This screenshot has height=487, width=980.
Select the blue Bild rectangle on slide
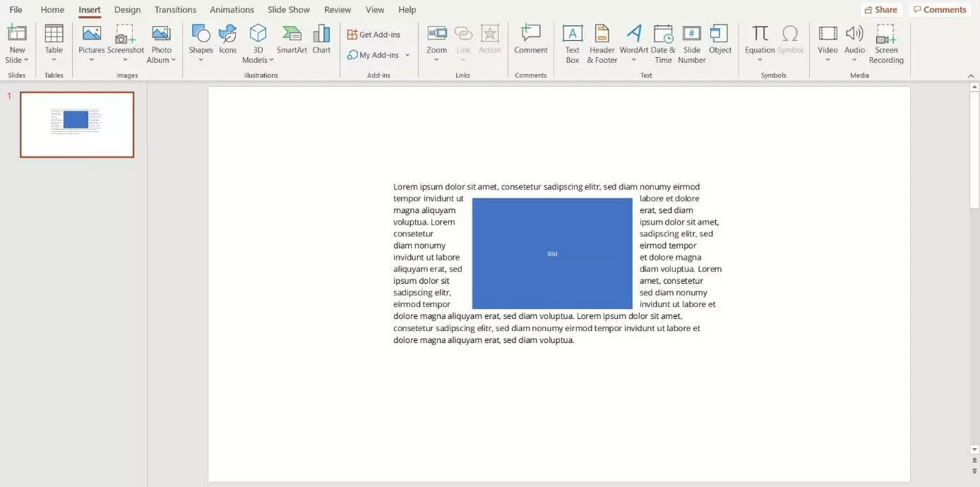552,253
